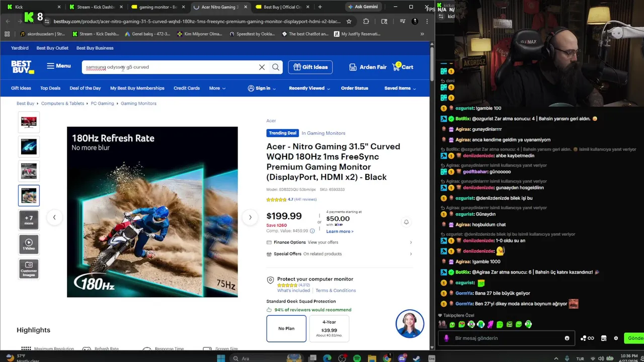Open the Best Buy logo homepage
The height and width of the screenshot is (362, 644).
pos(23,67)
